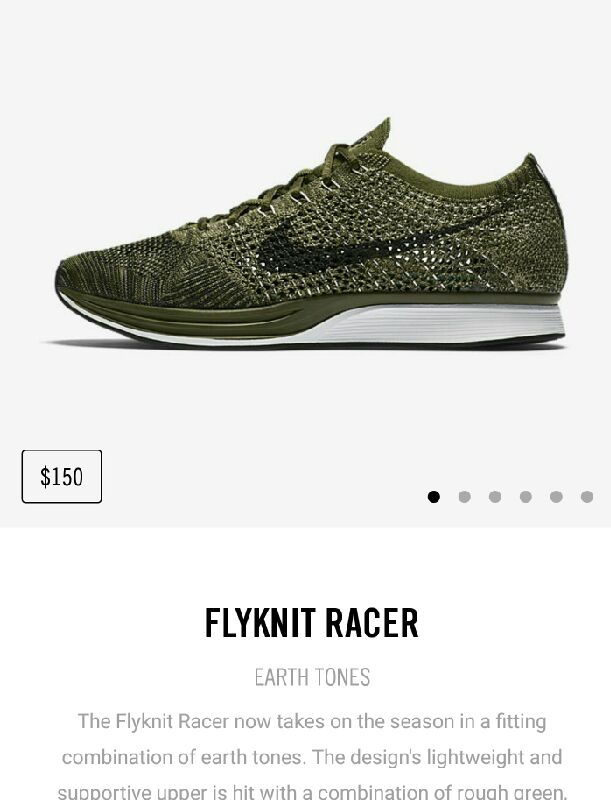Switch to the fifth carousel dot

[556, 497]
